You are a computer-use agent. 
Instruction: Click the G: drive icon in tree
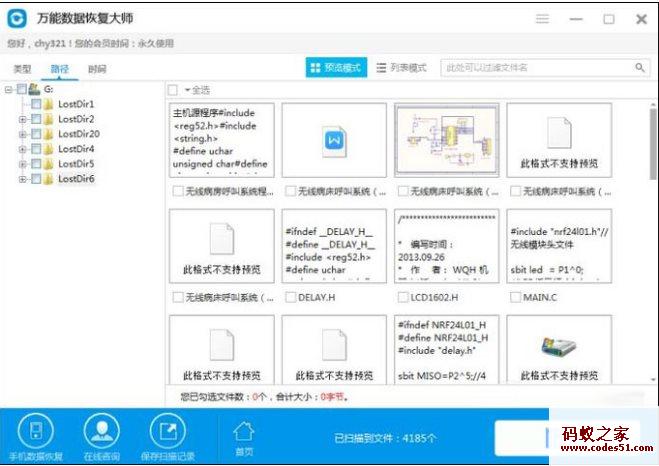(33, 89)
